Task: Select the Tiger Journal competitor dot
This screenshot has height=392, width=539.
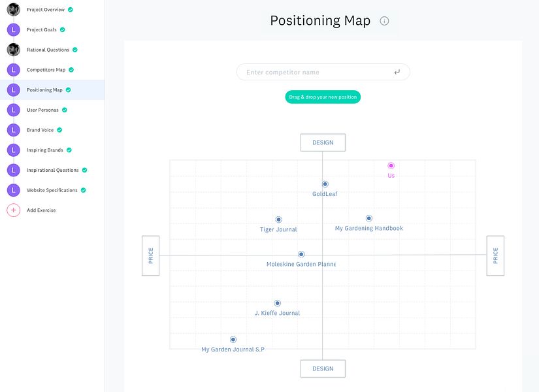Action: click(x=278, y=220)
